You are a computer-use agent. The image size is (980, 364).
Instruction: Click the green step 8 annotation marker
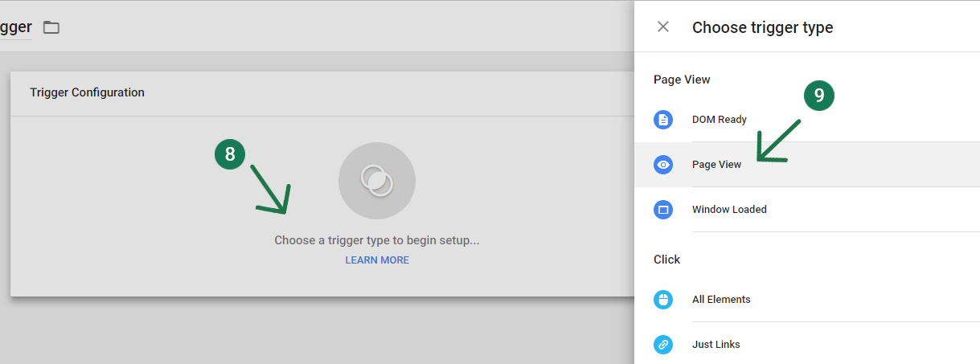click(x=230, y=154)
